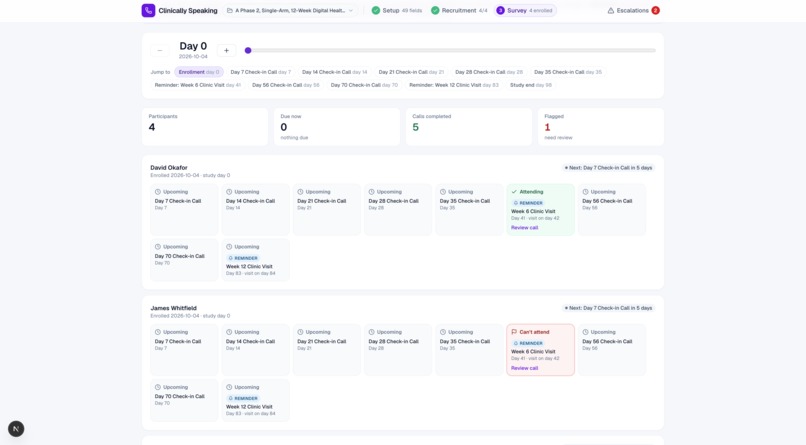Select the Enrollment day 0 jump chip
Viewport: 806px width, 445px height.
(x=199, y=72)
